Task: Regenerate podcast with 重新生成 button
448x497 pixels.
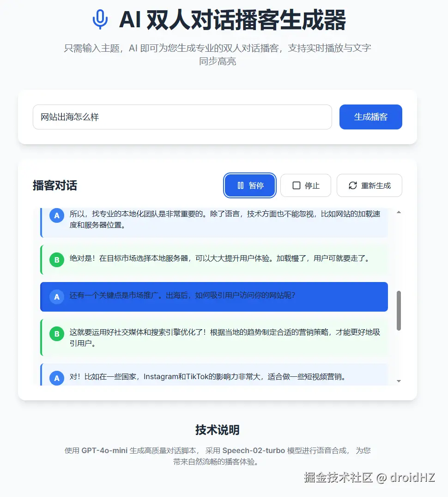Action: [x=369, y=185]
